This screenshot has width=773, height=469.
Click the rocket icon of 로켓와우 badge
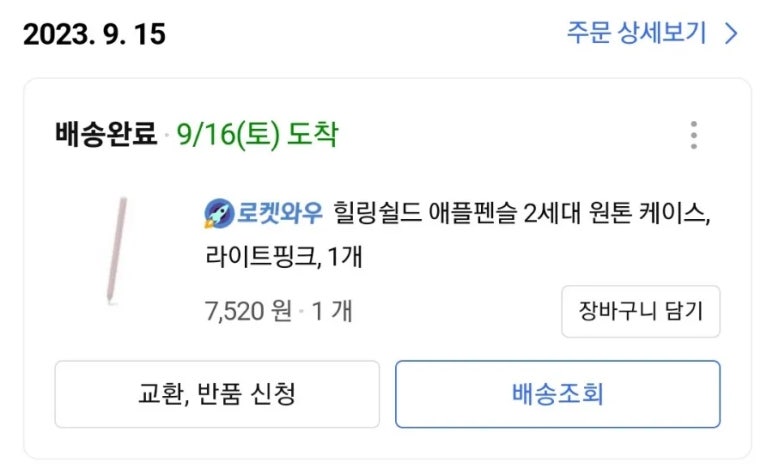pos(218,213)
